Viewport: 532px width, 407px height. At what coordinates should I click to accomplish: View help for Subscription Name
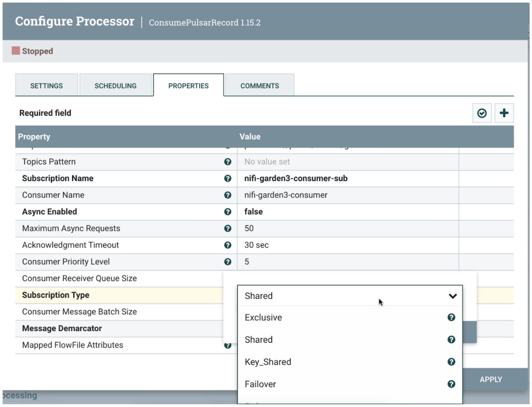pos(228,178)
